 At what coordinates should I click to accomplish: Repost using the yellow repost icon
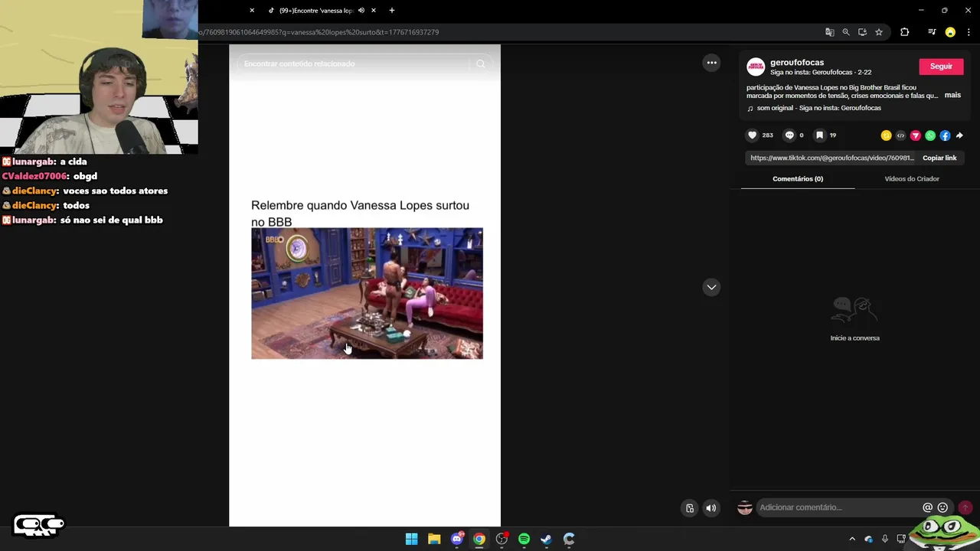[886, 135]
